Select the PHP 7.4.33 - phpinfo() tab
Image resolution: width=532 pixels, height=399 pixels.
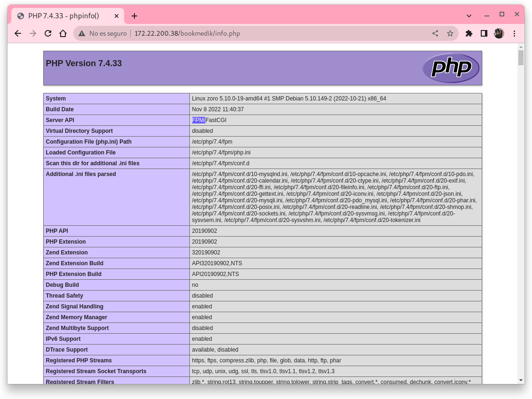pyautogui.click(x=63, y=16)
